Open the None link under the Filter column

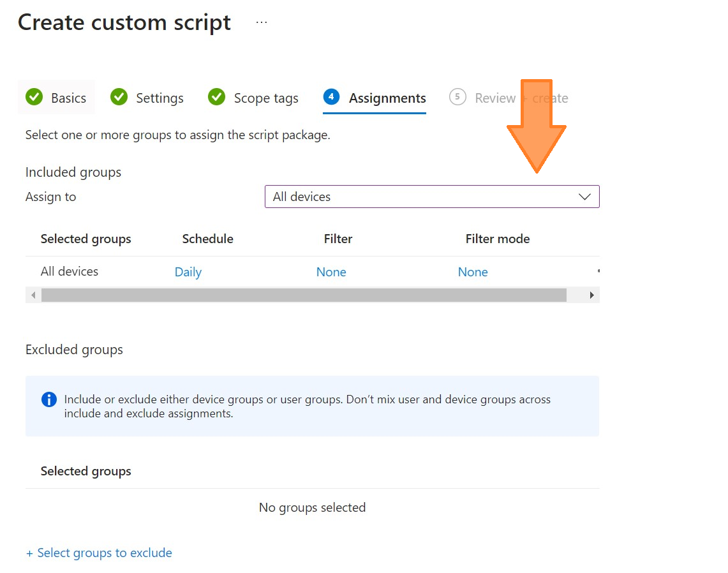coord(331,271)
